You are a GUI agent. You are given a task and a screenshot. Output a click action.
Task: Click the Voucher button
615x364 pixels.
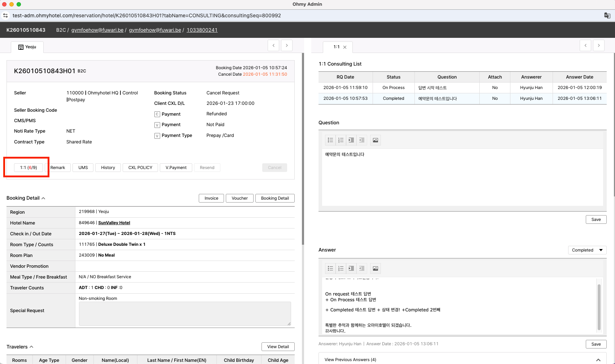pos(240,198)
